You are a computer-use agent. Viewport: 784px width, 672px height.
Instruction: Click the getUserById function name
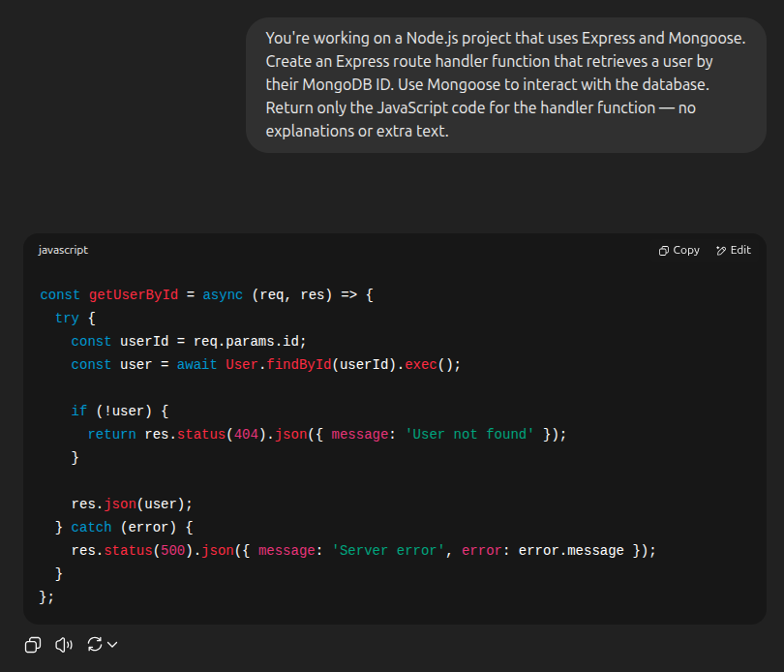[x=134, y=294]
